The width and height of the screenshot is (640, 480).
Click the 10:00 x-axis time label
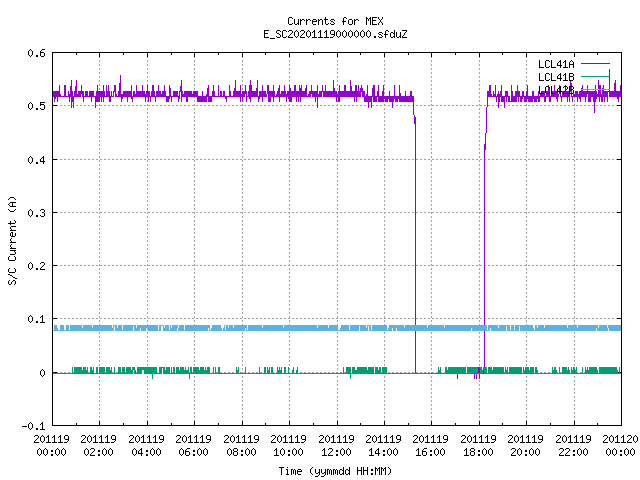tap(289, 452)
